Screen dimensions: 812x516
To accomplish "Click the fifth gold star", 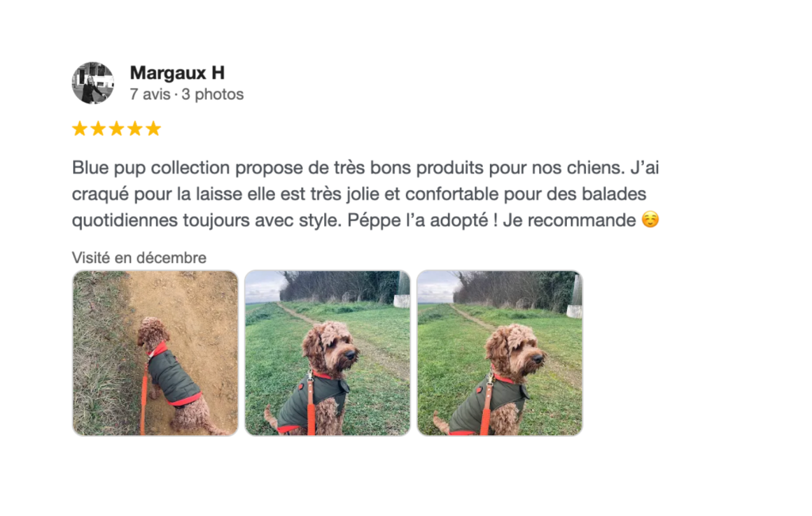I will coord(153,128).
